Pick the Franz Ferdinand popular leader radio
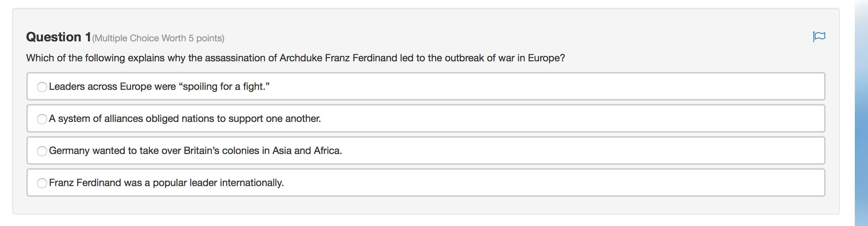The height and width of the screenshot is (226, 868). [x=42, y=183]
